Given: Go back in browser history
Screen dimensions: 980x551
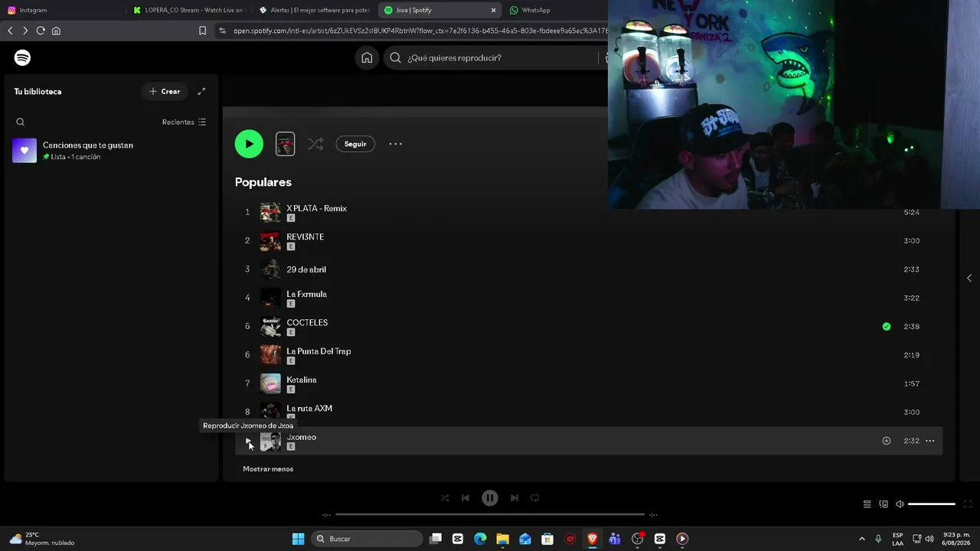Looking at the screenshot, I should (x=10, y=31).
